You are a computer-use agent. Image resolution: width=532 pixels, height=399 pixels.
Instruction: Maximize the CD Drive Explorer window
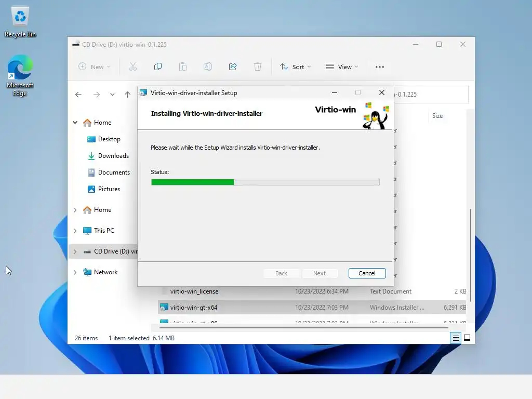[x=439, y=45]
